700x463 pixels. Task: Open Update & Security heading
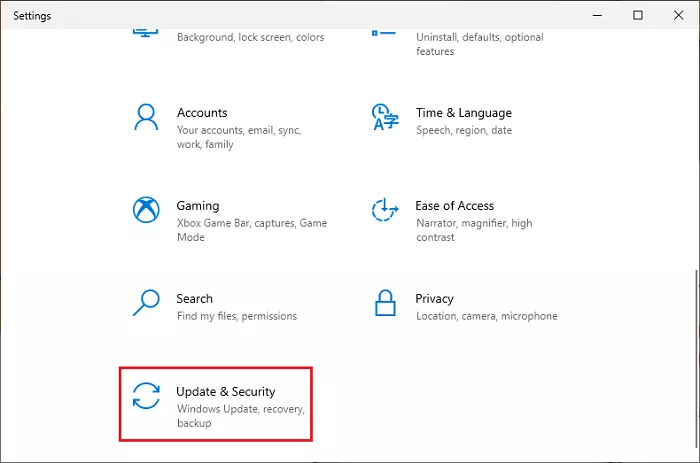225,392
